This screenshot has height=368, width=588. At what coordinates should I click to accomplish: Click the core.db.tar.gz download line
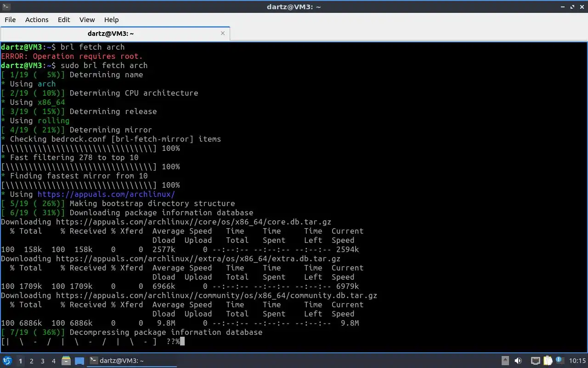166,222
